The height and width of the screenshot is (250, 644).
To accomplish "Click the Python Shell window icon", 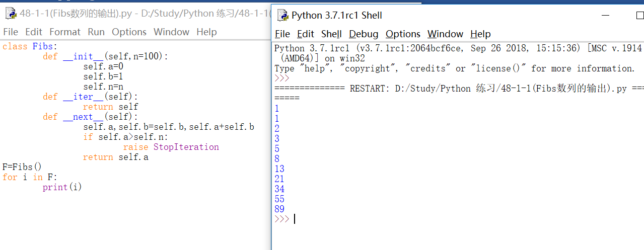I will (283, 16).
